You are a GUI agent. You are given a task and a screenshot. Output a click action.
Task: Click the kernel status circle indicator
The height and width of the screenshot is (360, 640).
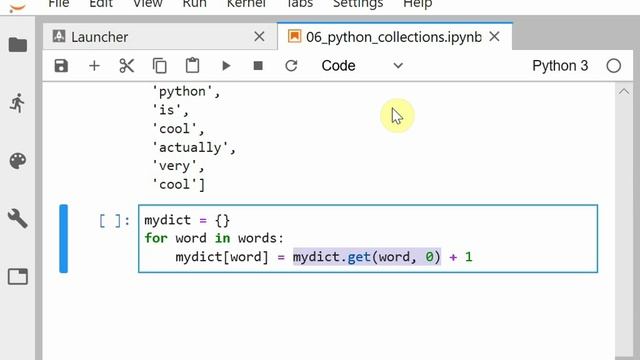tap(613, 66)
